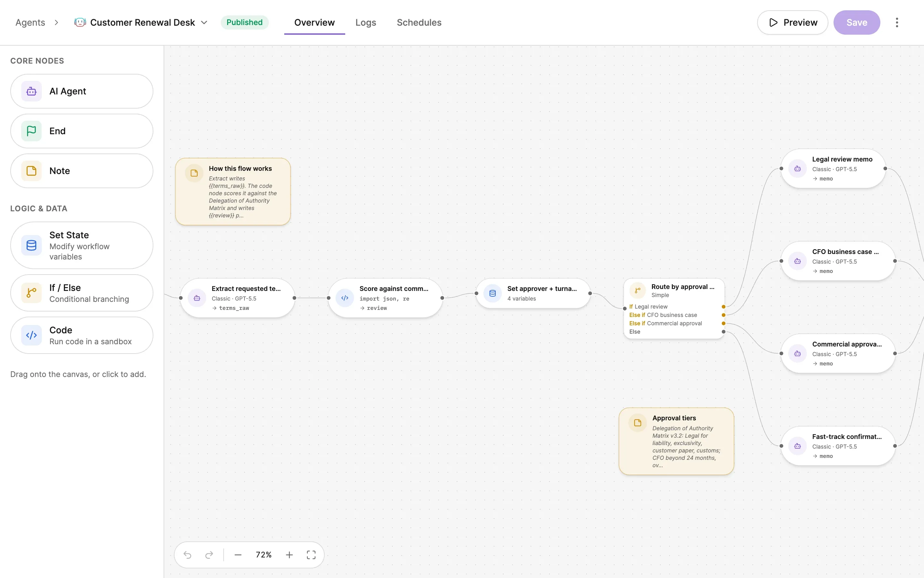Screen dimensions: 924x578
Task: Click the Published status badge
Action: pos(244,22)
